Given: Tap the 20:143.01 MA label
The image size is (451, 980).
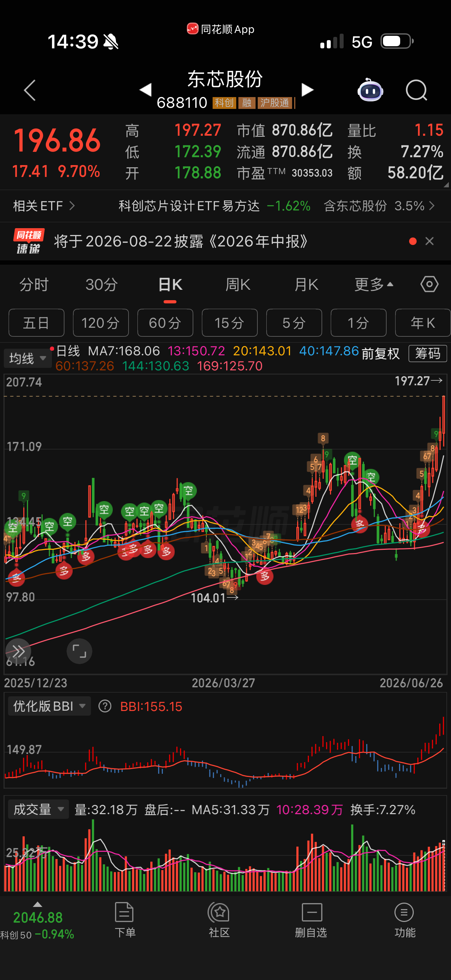Looking at the screenshot, I should (x=262, y=351).
